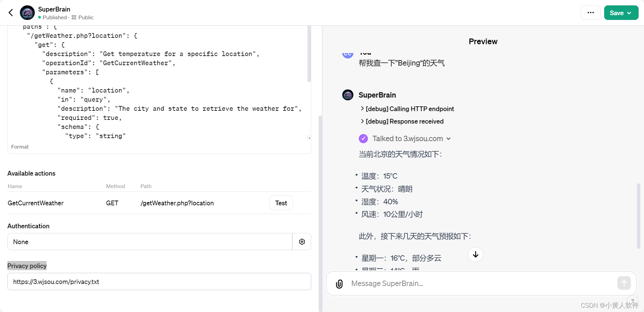Open the Save dropdown button

(x=621, y=13)
